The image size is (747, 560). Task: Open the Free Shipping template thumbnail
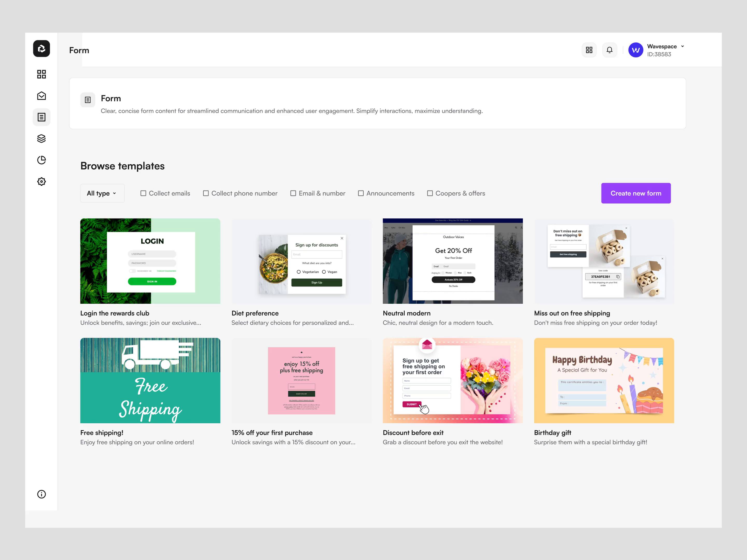tap(150, 380)
